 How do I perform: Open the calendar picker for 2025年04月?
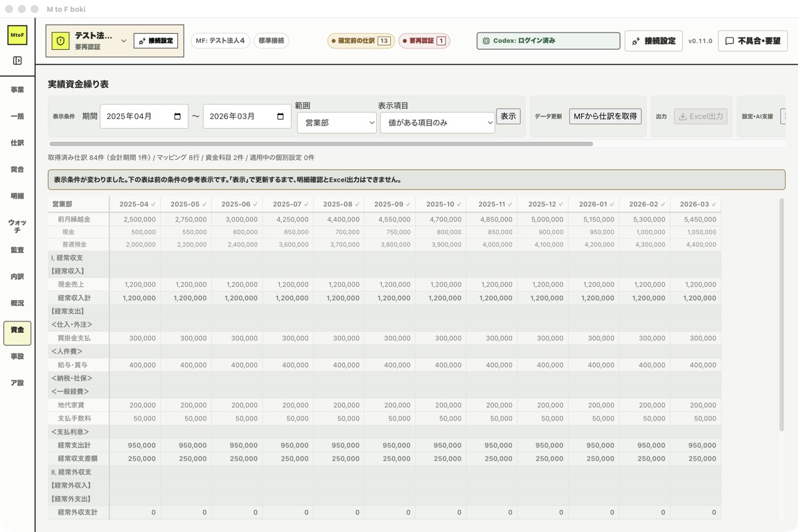(x=177, y=116)
